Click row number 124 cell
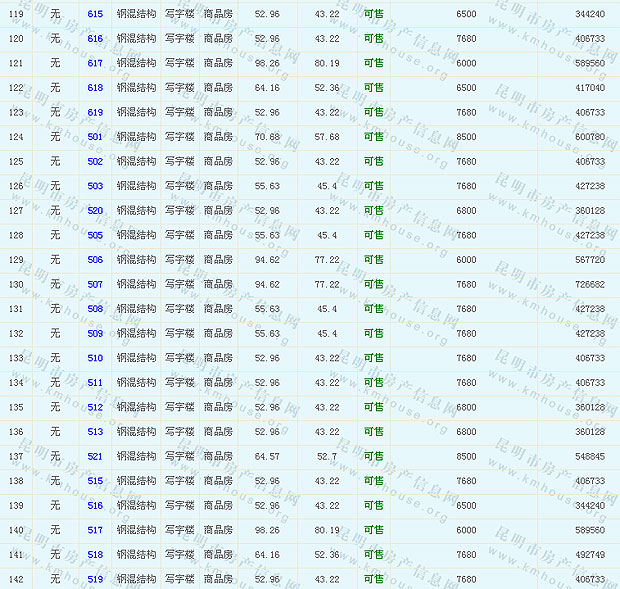 tap(16, 137)
